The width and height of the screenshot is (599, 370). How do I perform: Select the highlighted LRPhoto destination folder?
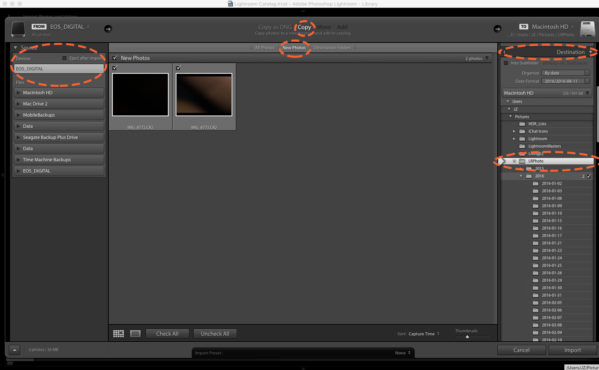(x=549, y=162)
